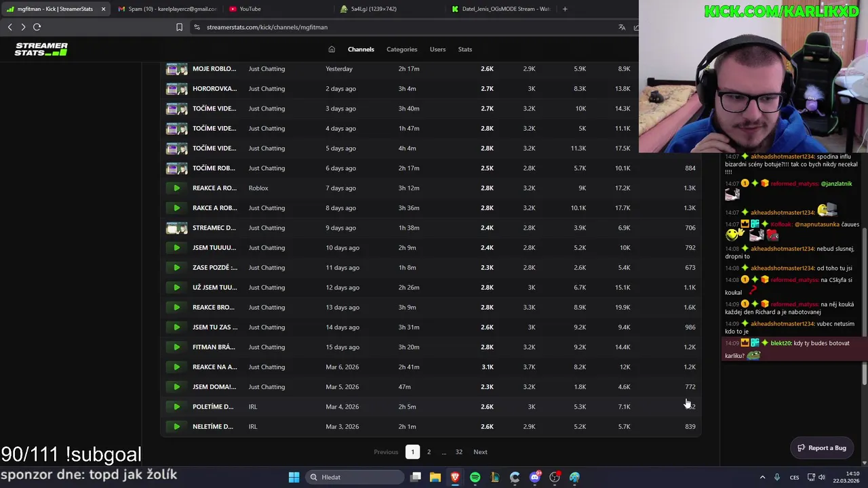Viewport: 868px width, 488px height.
Task: Go forward with the browser forward arrow
Action: (23, 27)
